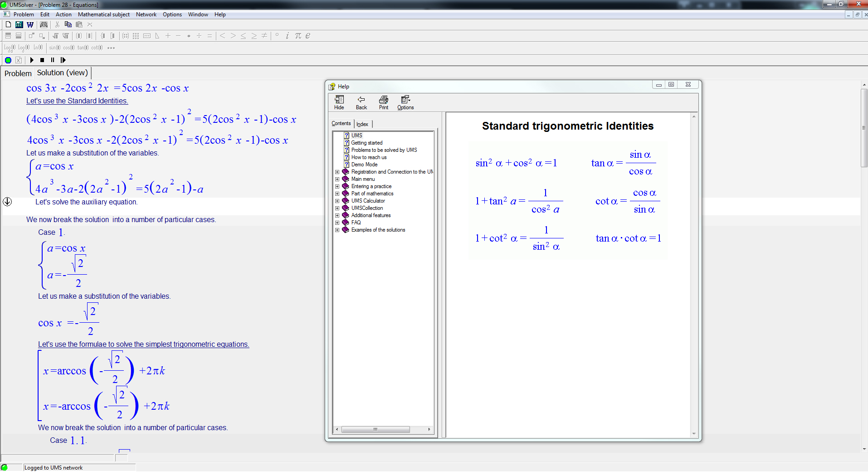The height and width of the screenshot is (475, 868).
Task: Open the Mathematical subject menu
Action: [x=103, y=15]
